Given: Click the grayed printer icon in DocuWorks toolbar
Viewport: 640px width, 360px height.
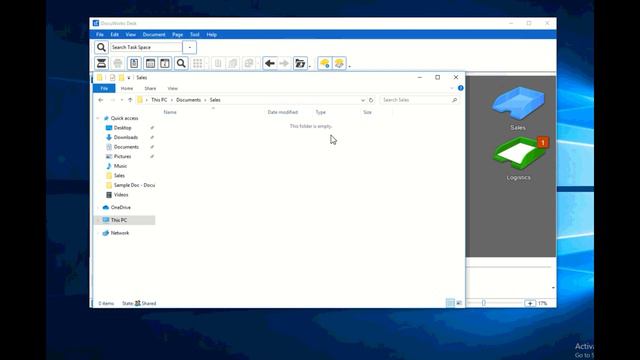Looking at the screenshot, I should click(x=118, y=63).
